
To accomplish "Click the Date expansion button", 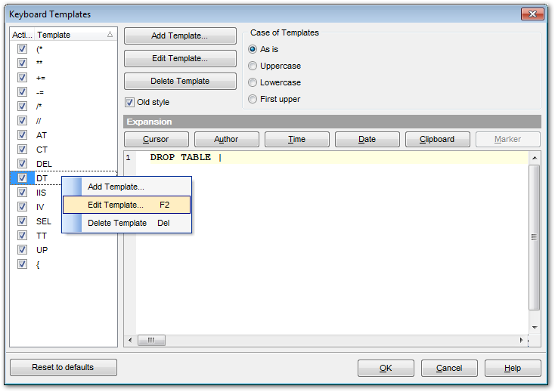I will [x=367, y=139].
